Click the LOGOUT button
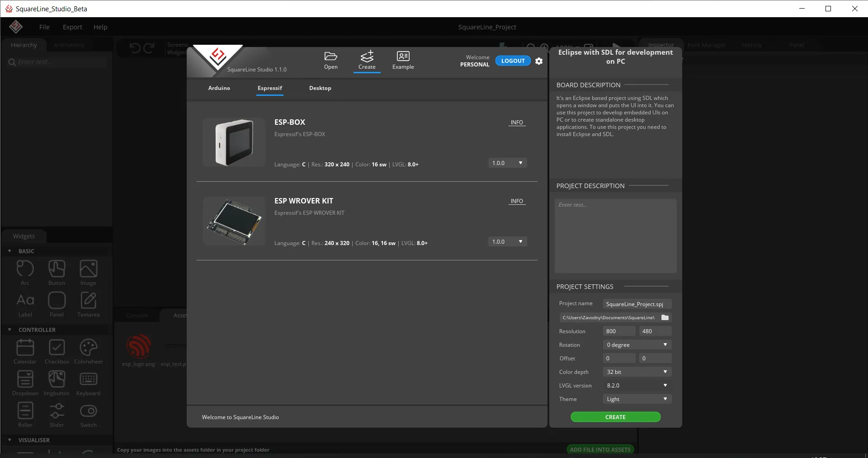This screenshot has height=458, width=868. pos(513,61)
